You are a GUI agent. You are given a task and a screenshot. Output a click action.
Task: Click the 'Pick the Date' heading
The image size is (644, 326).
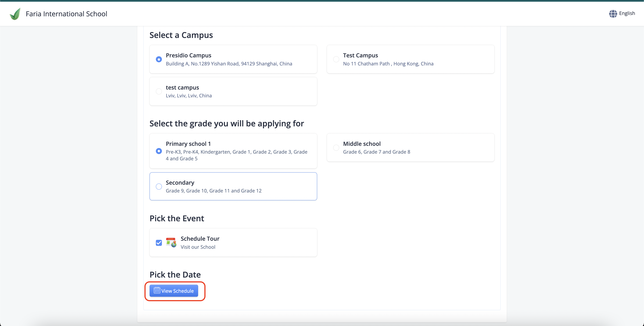point(175,274)
